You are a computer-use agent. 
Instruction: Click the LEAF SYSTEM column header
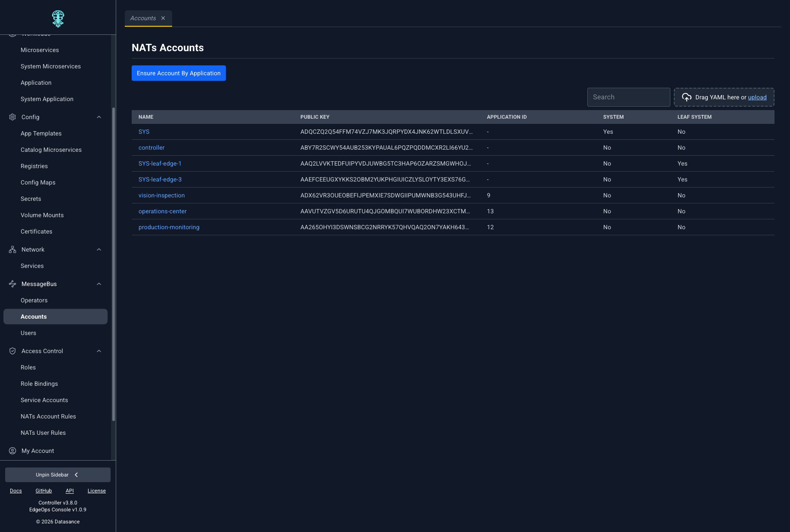point(694,117)
